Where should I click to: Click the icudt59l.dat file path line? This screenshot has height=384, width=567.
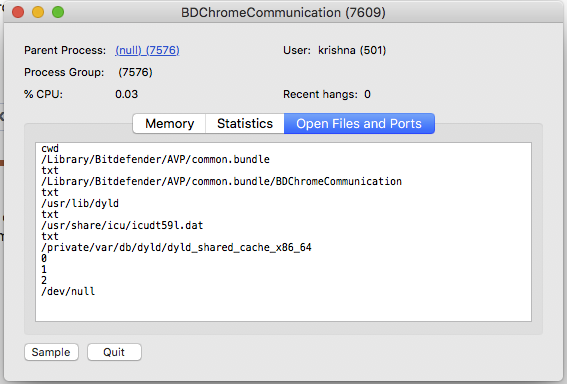click(122, 225)
